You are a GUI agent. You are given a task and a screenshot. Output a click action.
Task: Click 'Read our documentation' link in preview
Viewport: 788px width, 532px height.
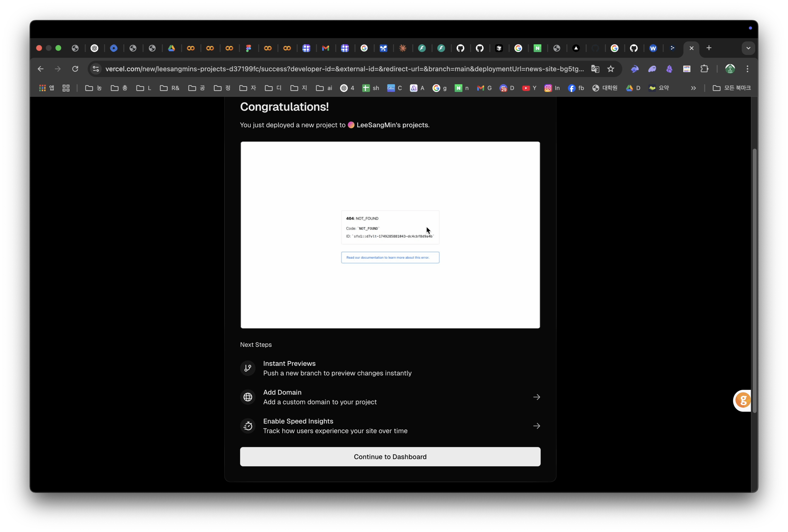tap(390, 257)
